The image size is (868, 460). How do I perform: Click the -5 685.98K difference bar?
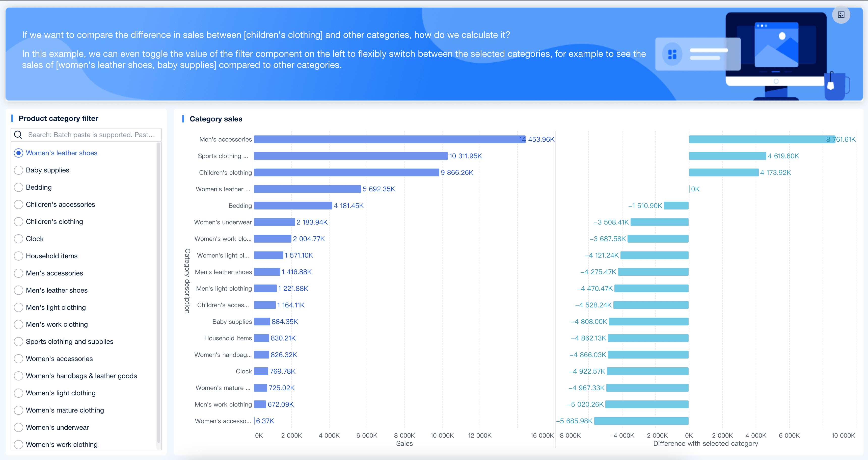pyautogui.click(x=642, y=421)
